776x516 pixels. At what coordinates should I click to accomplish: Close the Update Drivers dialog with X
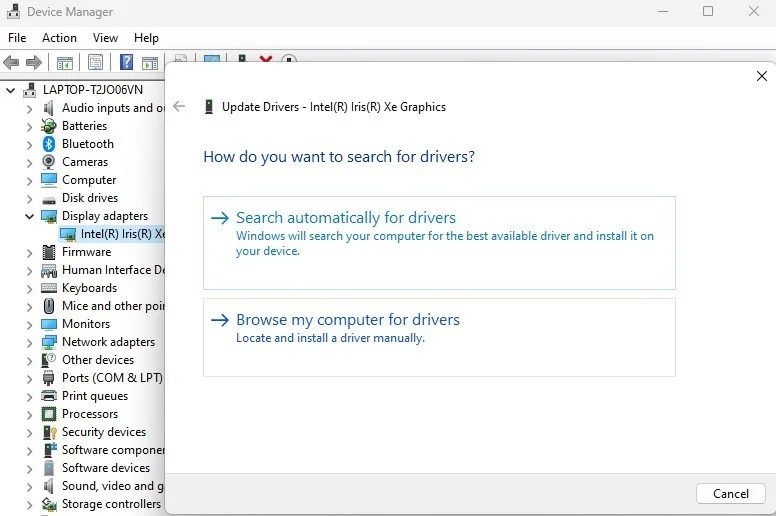[x=762, y=76]
